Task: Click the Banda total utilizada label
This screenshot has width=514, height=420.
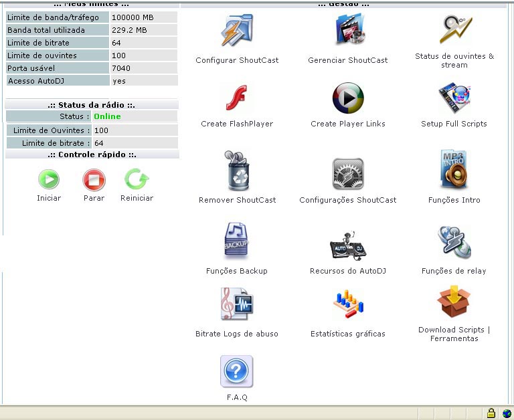Action: coord(46,30)
